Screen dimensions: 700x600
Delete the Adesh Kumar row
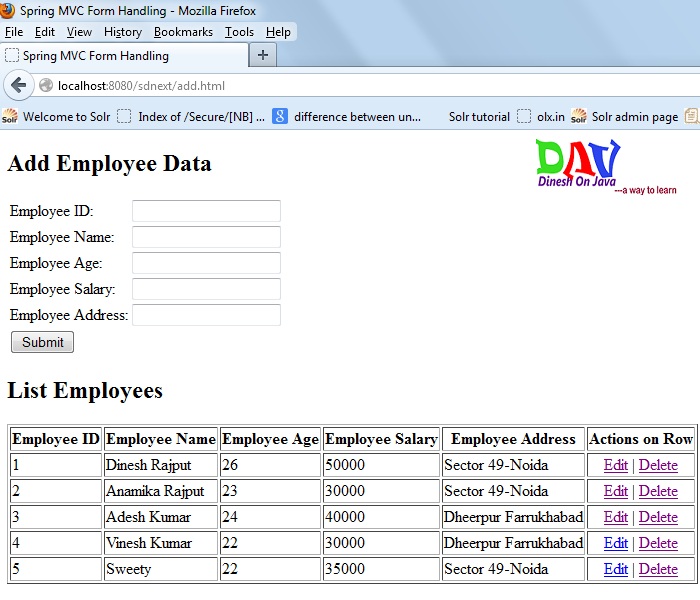658,517
